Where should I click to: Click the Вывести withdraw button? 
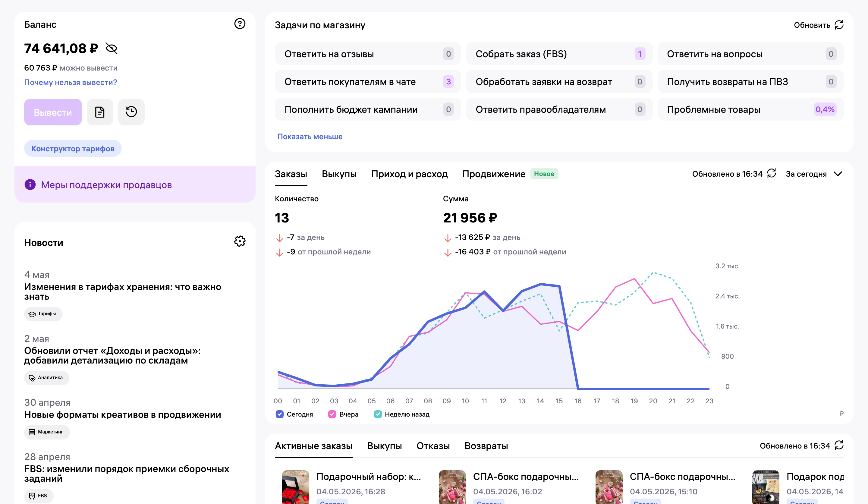click(x=53, y=112)
